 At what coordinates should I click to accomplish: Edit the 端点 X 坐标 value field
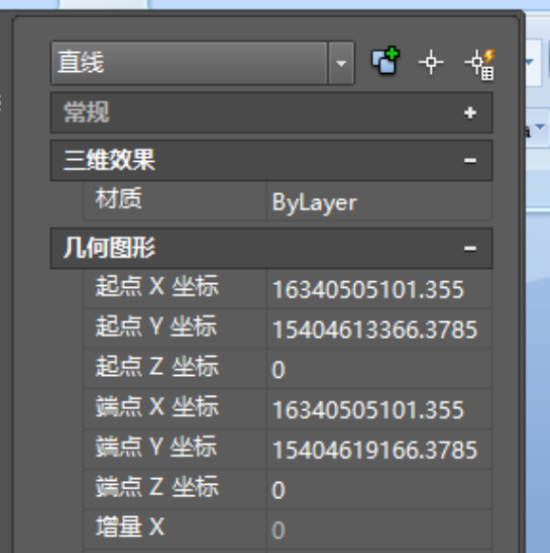379,409
